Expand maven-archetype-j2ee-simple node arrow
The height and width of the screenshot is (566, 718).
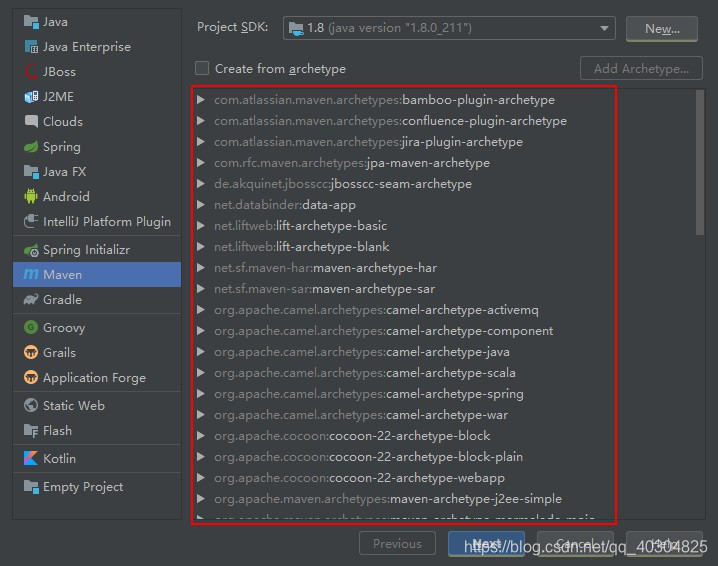point(201,499)
